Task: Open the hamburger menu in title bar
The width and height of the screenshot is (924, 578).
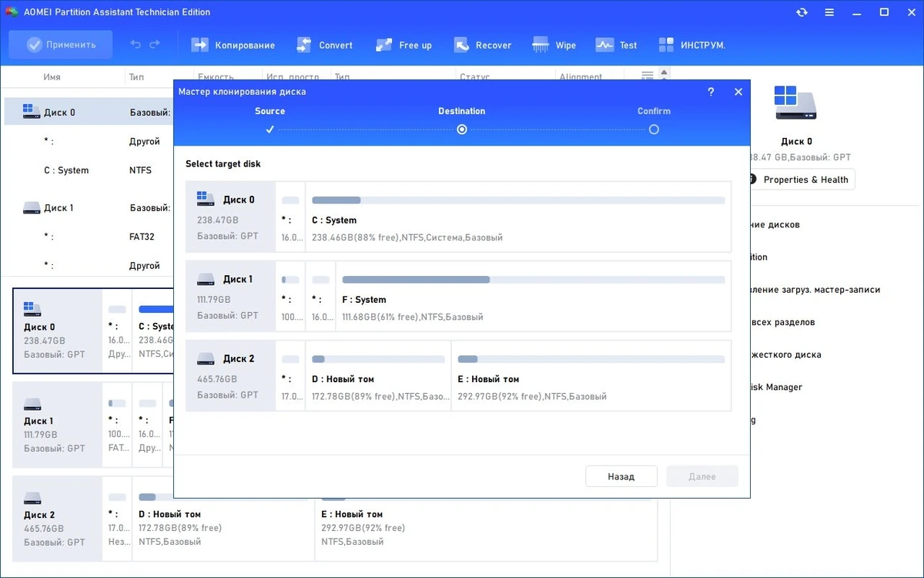Action: (830, 12)
